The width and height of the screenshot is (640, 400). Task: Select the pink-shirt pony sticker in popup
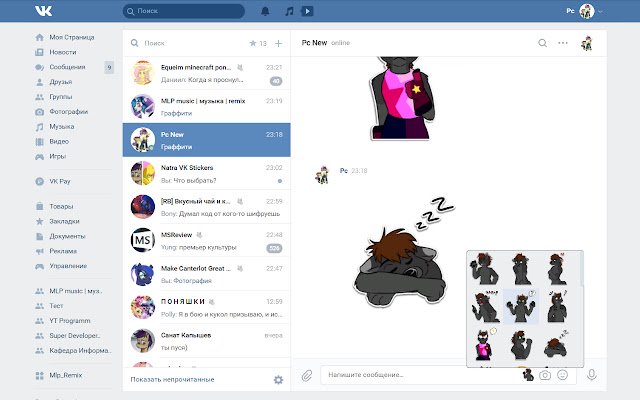[485, 344]
